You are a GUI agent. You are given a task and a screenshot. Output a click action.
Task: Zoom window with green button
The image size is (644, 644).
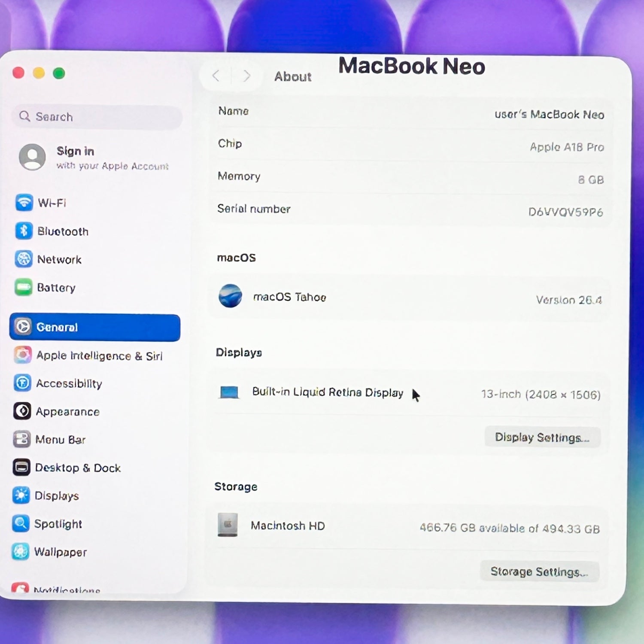(59, 73)
